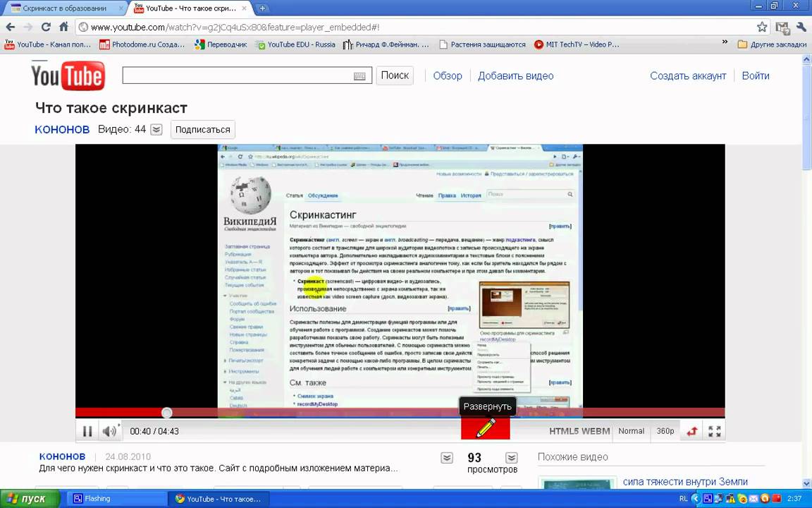This screenshot has width=812, height=508.
Task: Go to browser home page
Action: coord(63,27)
